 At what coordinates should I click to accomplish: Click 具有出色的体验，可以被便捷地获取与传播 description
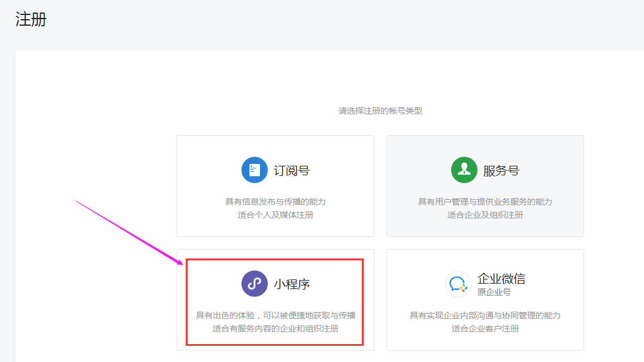275,315
